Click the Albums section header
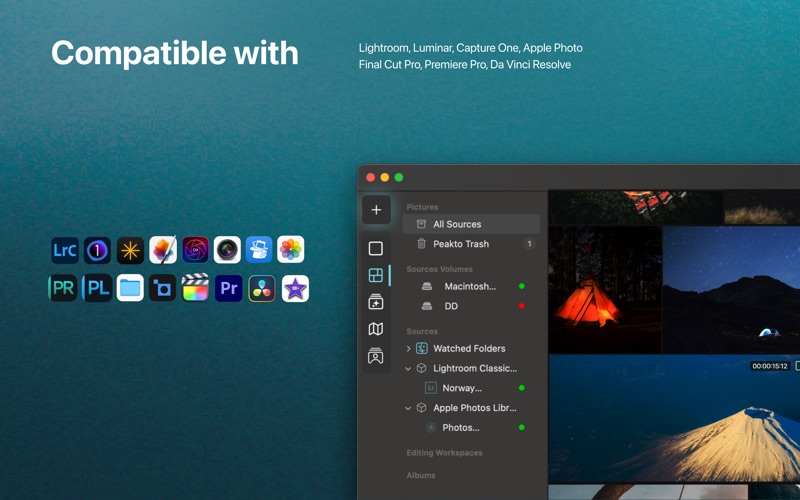The height and width of the screenshot is (500, 800). [x=421, y=475]
